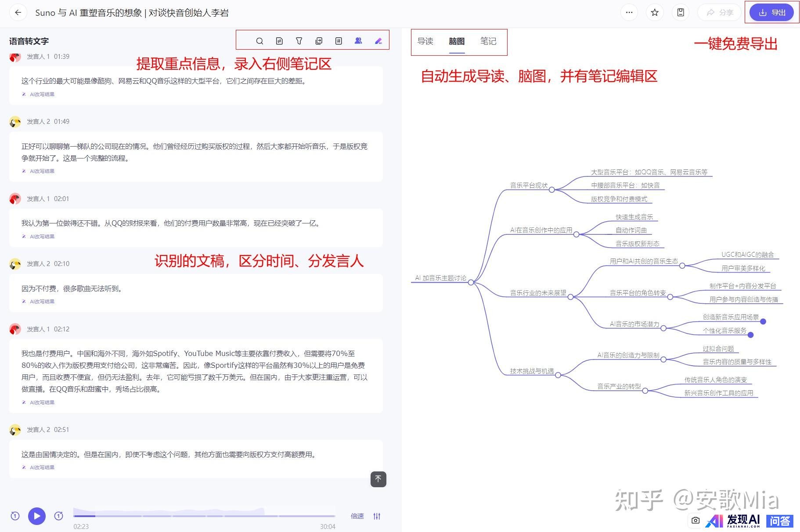This screenshot has width=800, height=532.
Task: Click the avatar of 发言人 2 at 02:10
Action: pos(15,264)
